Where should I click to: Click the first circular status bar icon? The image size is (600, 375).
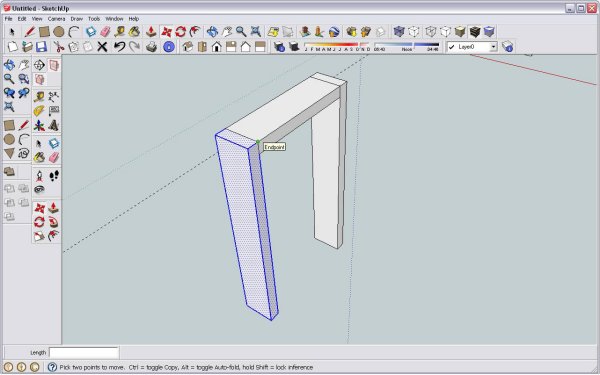[x=8, y=367]
